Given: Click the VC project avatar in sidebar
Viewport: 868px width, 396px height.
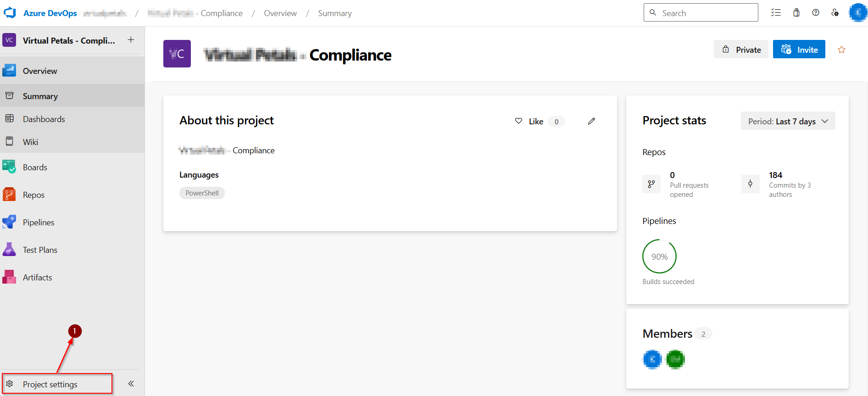Looking at the screenshot, I should coord(9,40).
